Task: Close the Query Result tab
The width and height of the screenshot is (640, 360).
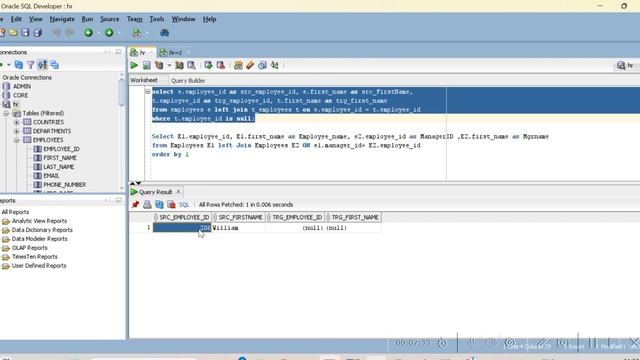Action: [x=178, y=191]
